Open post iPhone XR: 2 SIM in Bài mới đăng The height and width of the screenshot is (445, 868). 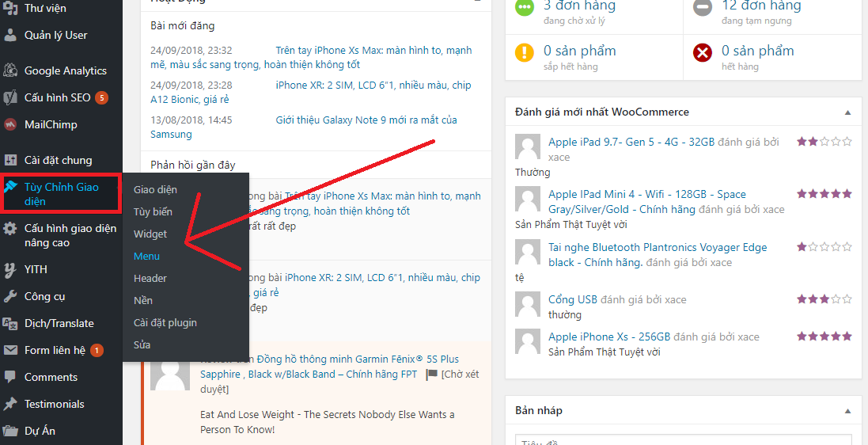coord(311,93)
